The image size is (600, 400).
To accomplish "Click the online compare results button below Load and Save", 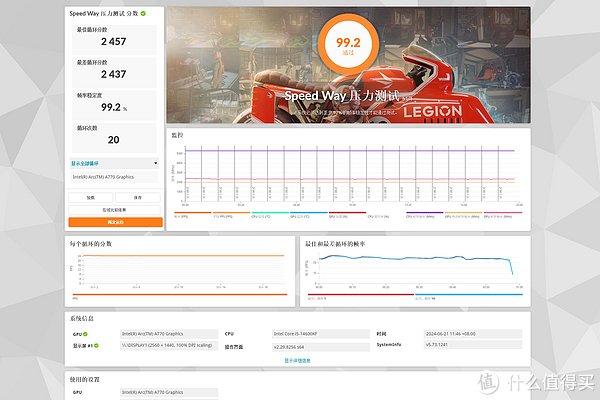I will click(114, 210).
